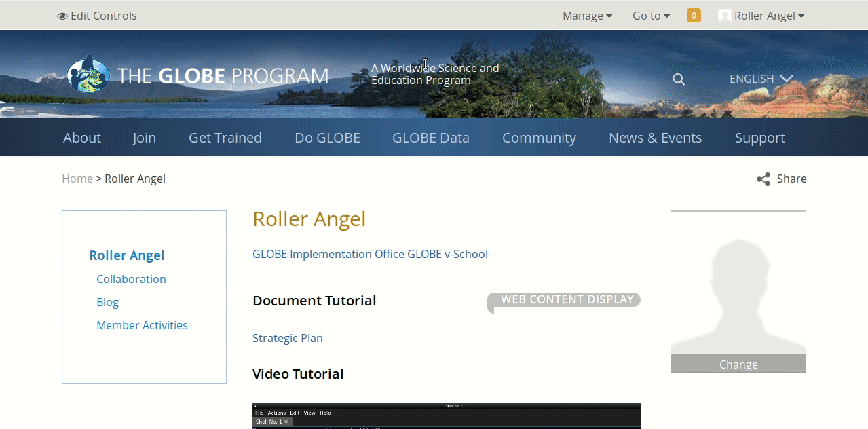Image resolution: width=868 pixels, height=429 pixels.
Task: Open the ENGLISH language selector
Action: point(761,79)
